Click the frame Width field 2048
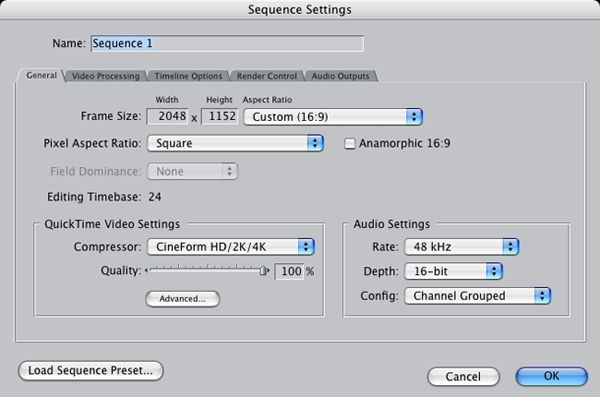 click(x=168, y=116)
